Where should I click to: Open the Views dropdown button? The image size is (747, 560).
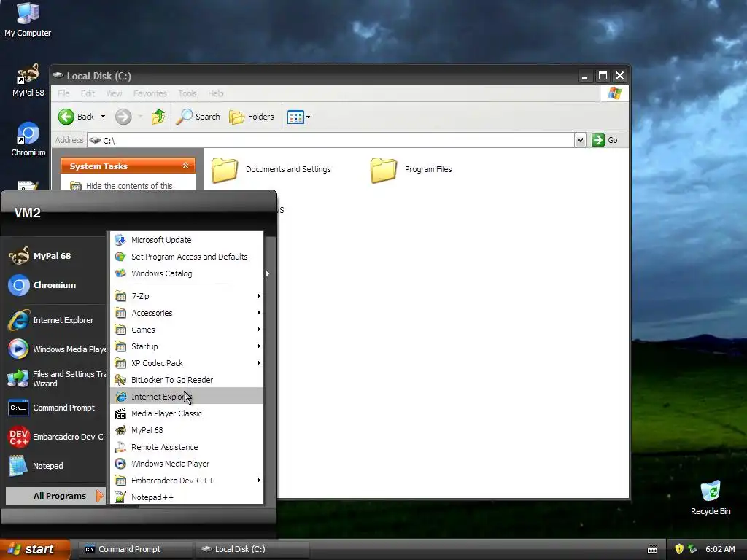298,117
